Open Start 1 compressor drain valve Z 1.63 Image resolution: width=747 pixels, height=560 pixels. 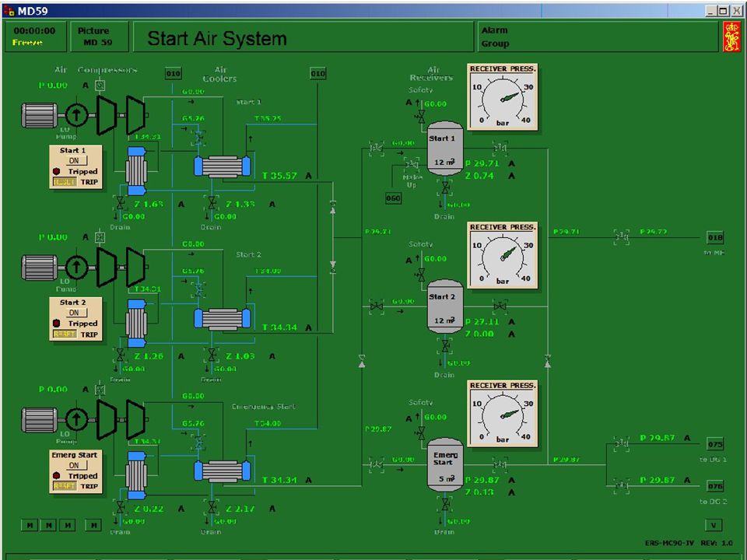pos(121,204)
